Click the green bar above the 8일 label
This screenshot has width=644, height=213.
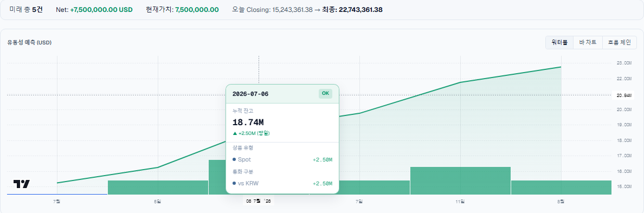tap(561, 188)
